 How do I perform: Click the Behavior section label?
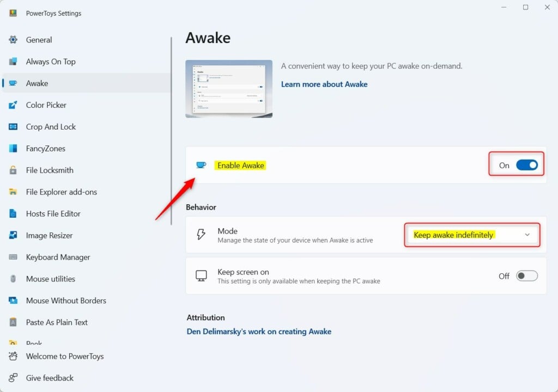click(x=201, y=207)
